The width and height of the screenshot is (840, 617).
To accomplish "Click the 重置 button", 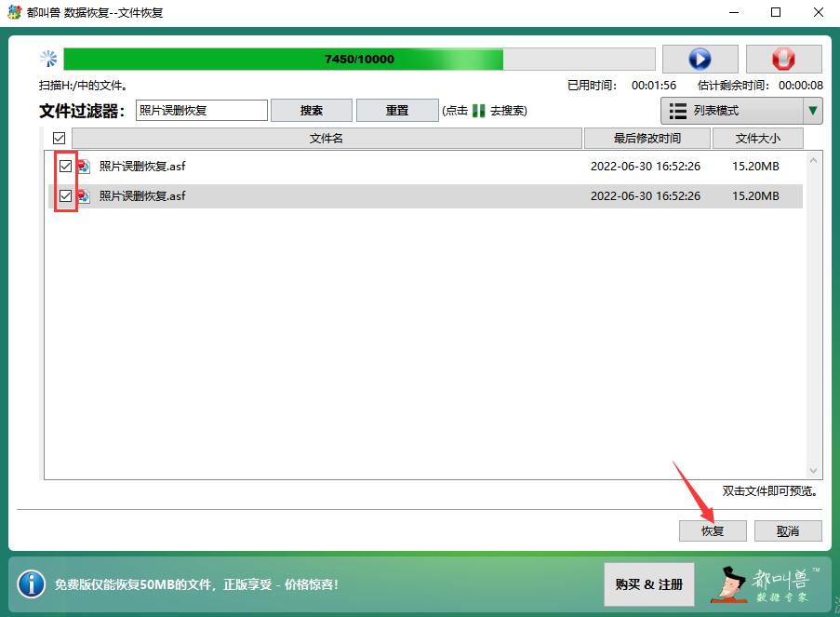I will pos(397,111).
